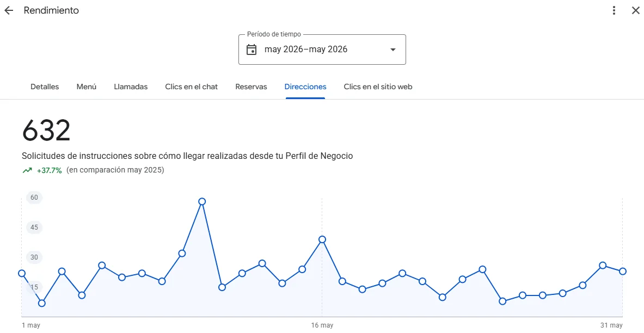This screenshot has height=333, width=644.
Task: Click the first data point on 1 may
Action: (22, 274)
